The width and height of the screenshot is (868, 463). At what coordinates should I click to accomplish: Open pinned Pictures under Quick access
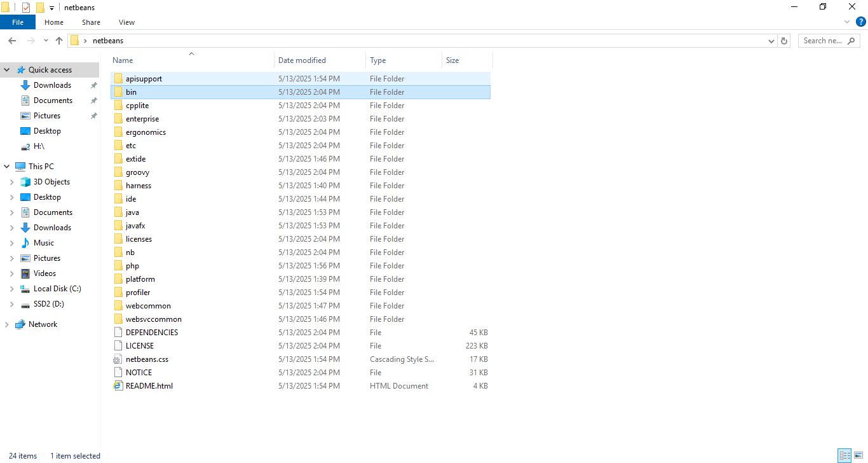(47, 116)
